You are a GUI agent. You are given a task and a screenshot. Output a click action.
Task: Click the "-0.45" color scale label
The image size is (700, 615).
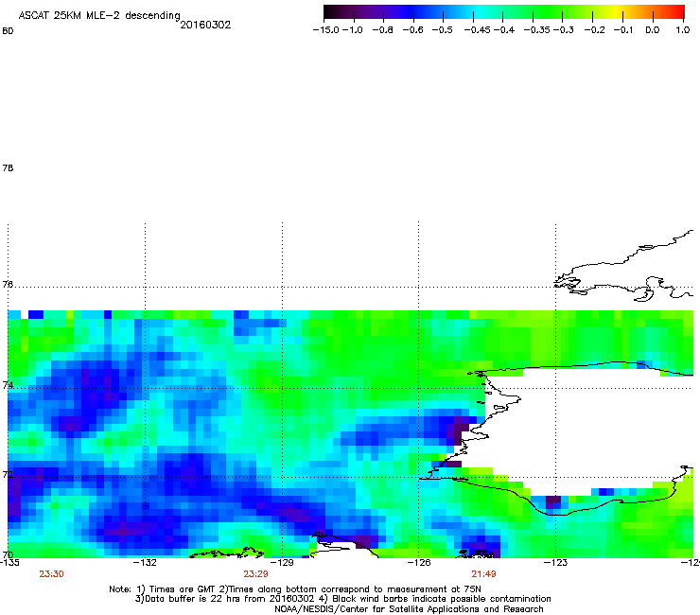tap(478, 30)
